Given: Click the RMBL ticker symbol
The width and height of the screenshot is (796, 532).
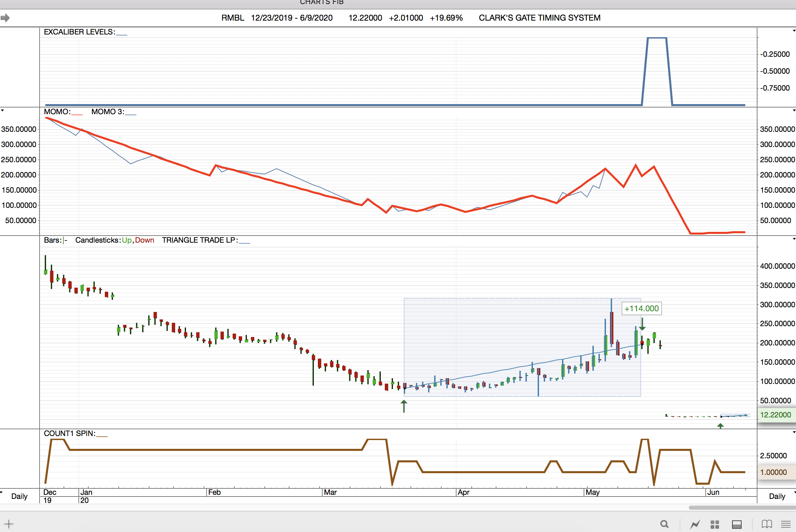Looking at the screenshot, I should pos(233,18).
